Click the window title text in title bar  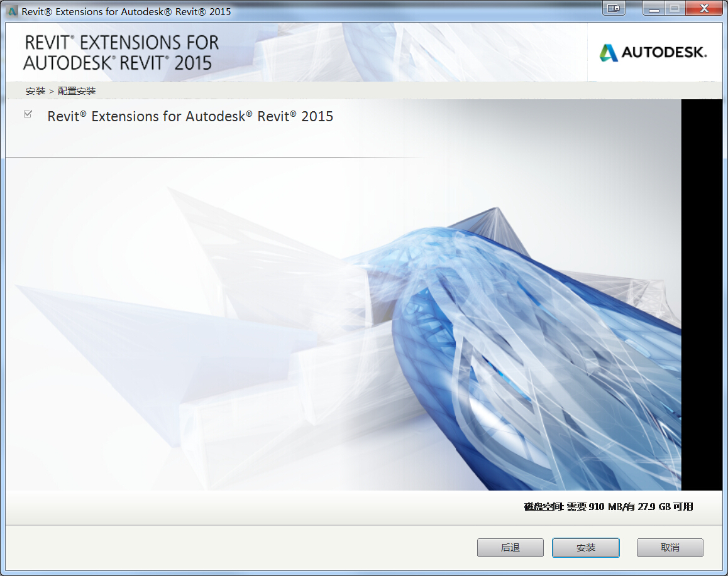coord(126,11)
